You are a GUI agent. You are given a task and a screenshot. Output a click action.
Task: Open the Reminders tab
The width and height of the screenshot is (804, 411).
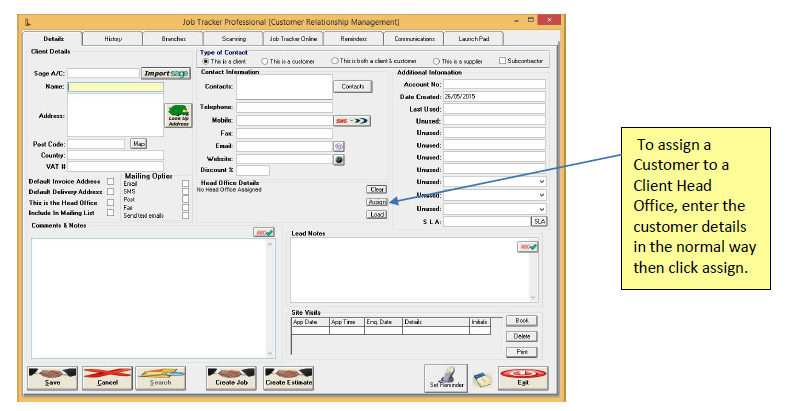[x=354, y=39]
